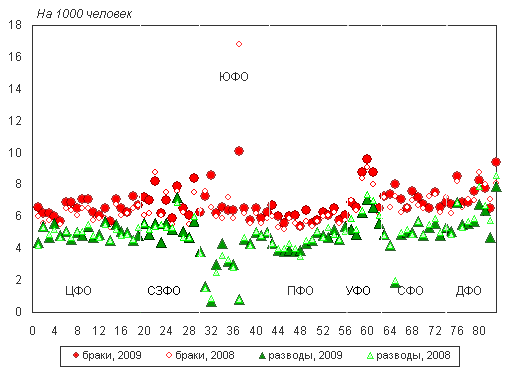Click the ДФО region label
507x374 pixels.
coord(468,291)
